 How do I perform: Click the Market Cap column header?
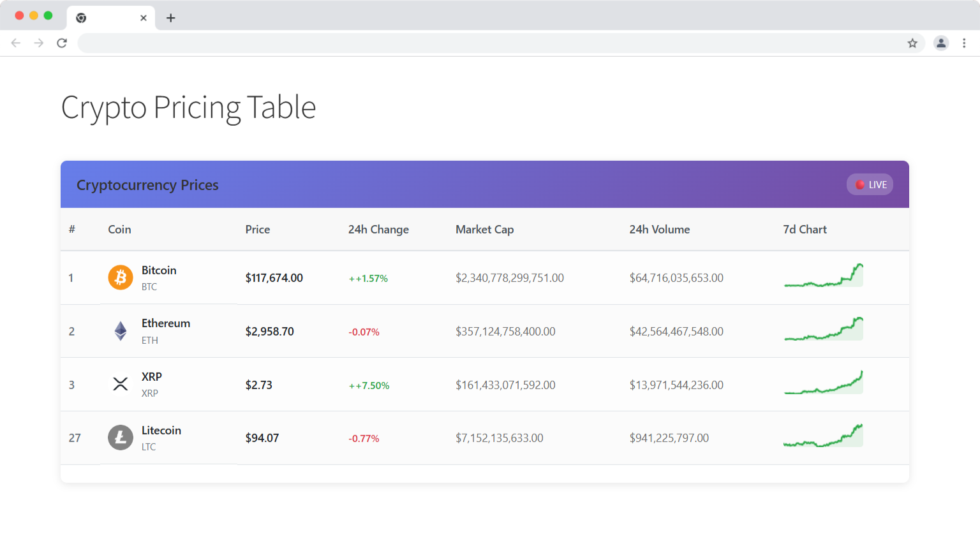[x=485, y=229]
